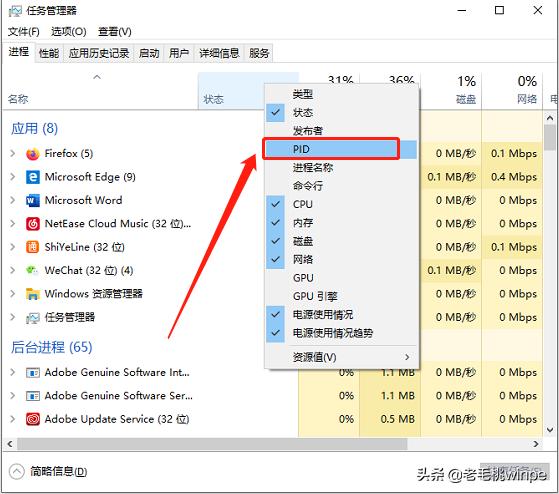Expand the ShiYeLine process row
This screenshot has height=494, width=559.
click(13, 247)
